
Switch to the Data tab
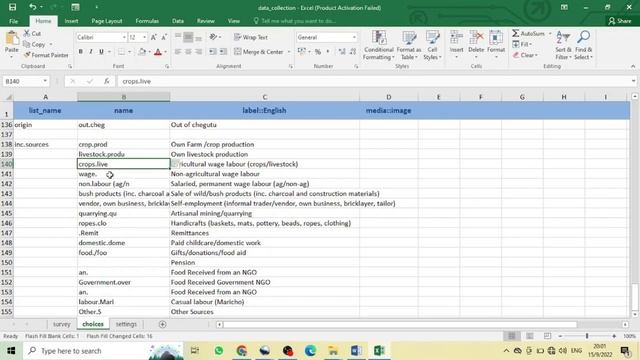(178, 21)
